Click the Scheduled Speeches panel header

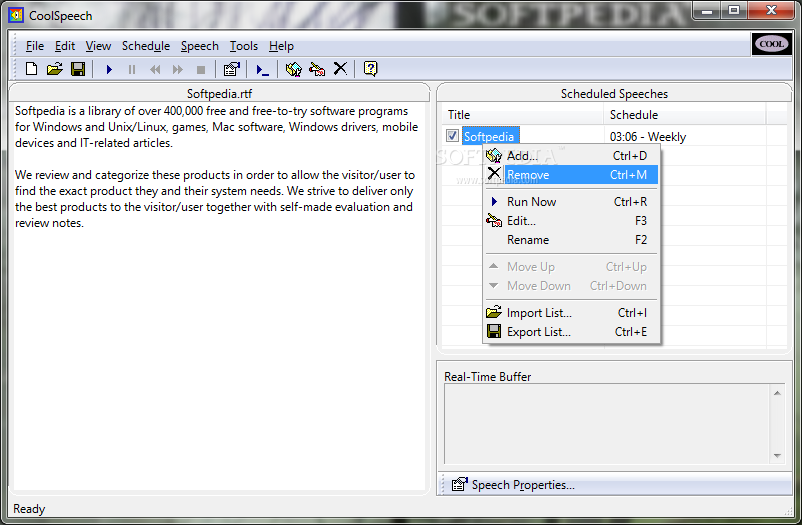[x=614, y=94]
